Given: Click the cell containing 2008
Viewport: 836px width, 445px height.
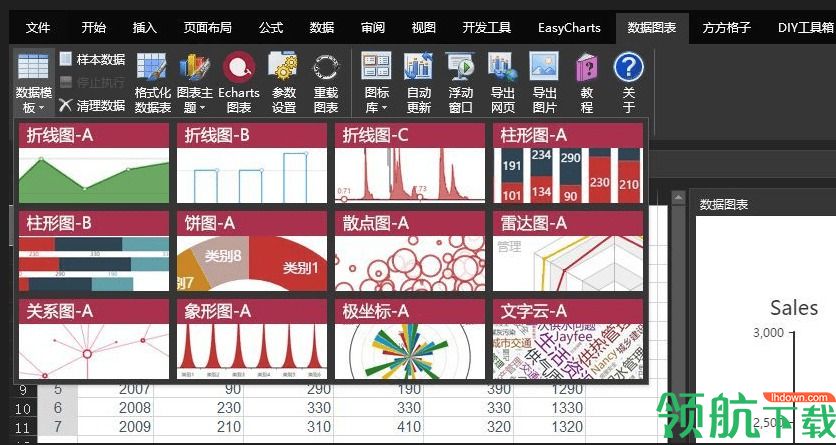Looking at the screenshot, I should (115, 408).
